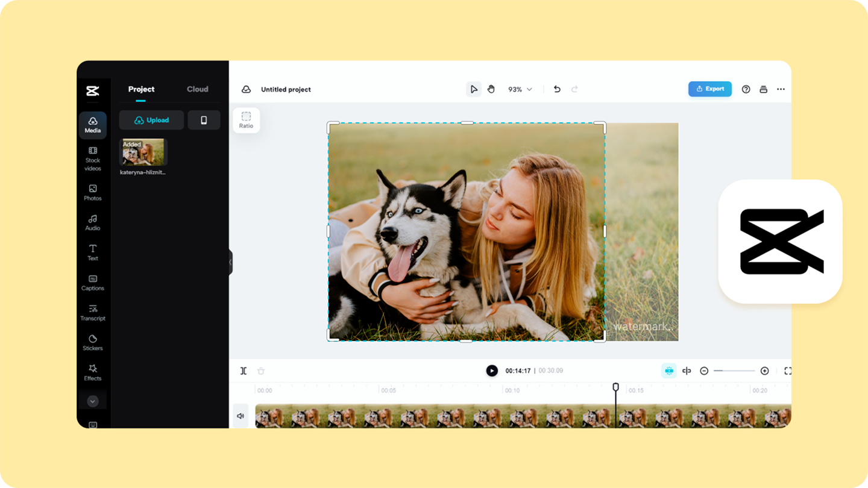Click the layout icon next to help
868x488 pixels.
(x=763, y=89)
